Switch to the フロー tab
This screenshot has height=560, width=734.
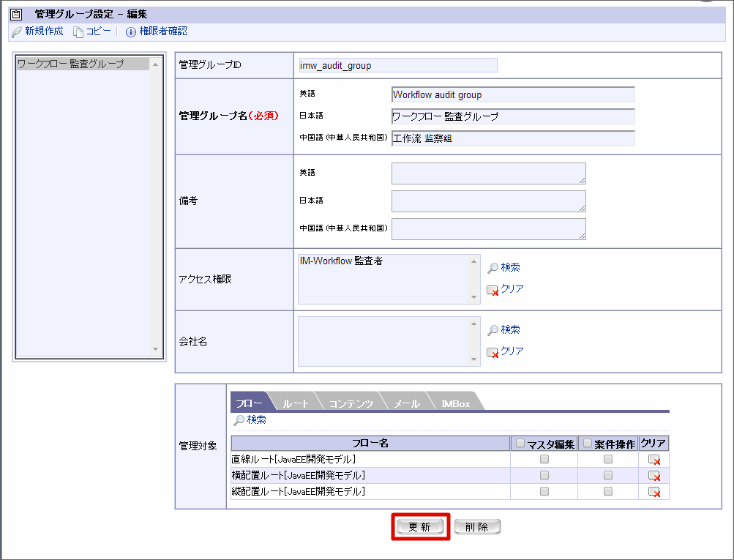point(249,403)
